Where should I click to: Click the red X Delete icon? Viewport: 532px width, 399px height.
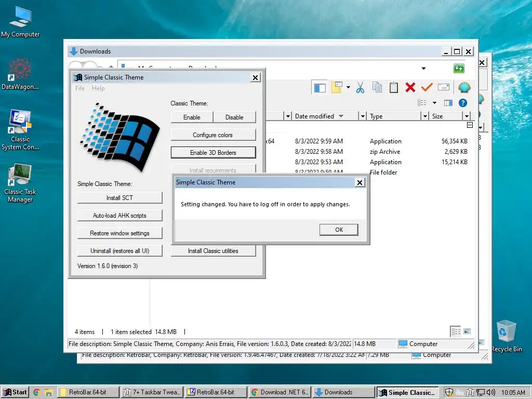tap(410, 87)
